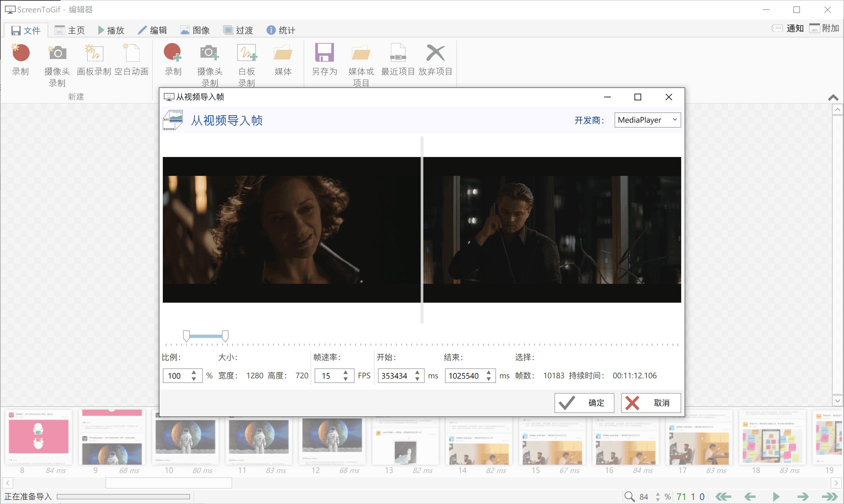
Task: Open 通知 notifications panel
Action: point(787,29)
